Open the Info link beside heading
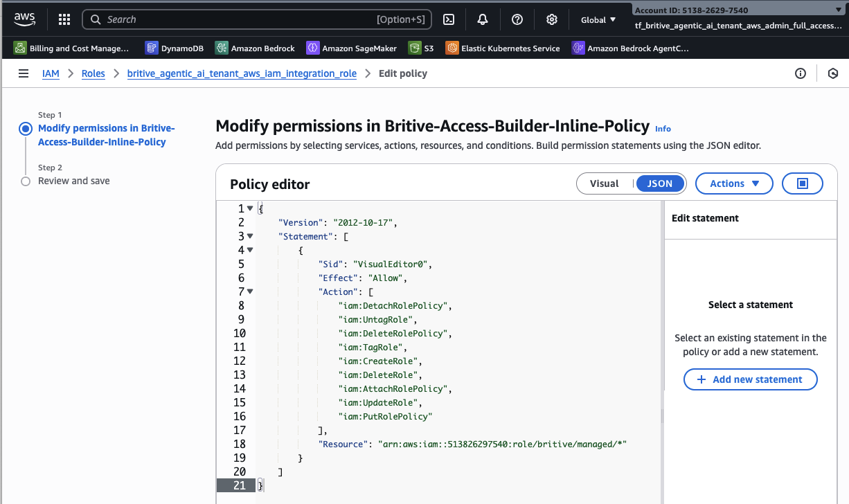 (x=663, y=129)
